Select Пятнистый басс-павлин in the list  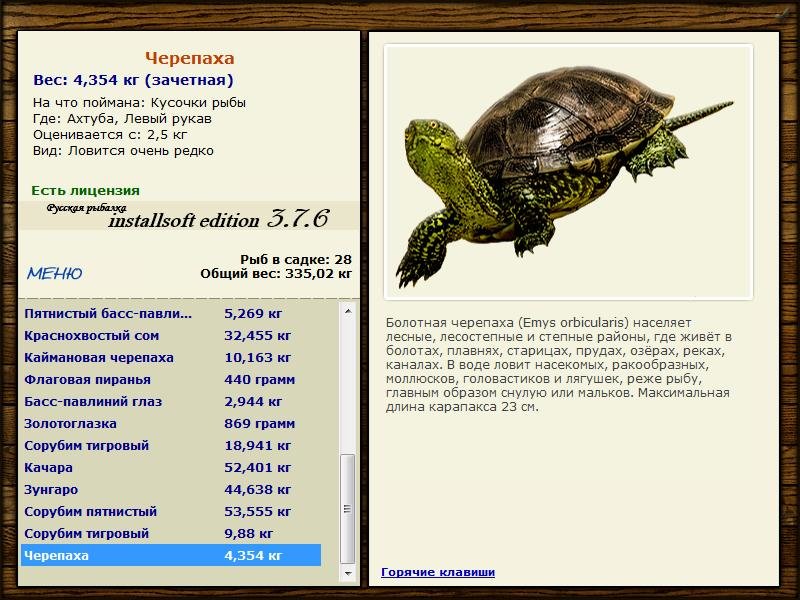pyautogui.click(x=171, y=313)
